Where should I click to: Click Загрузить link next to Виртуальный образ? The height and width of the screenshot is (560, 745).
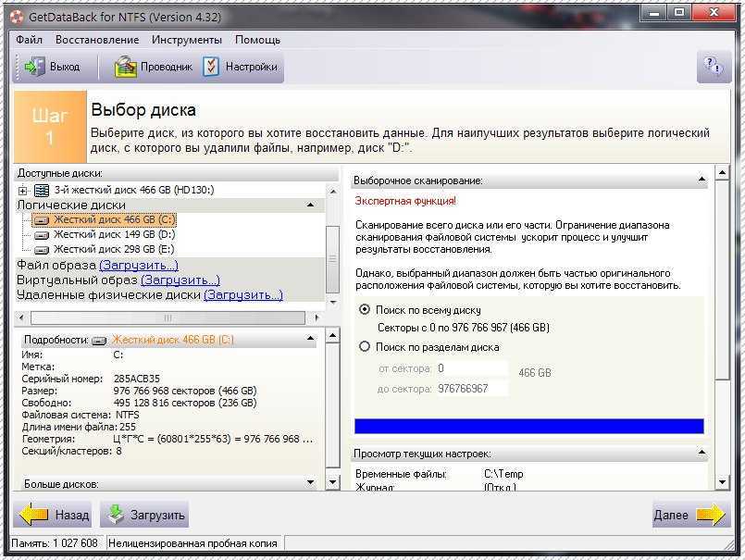coord(180,280)
